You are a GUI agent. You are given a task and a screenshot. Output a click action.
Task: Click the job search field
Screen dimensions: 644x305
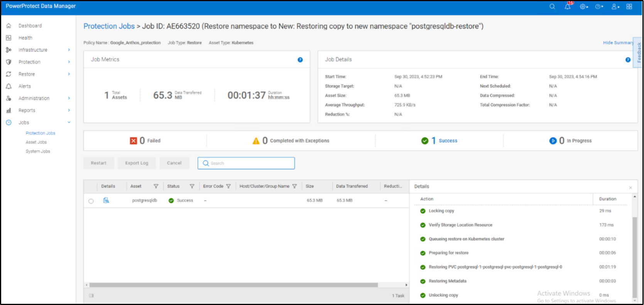click(246, 163)
